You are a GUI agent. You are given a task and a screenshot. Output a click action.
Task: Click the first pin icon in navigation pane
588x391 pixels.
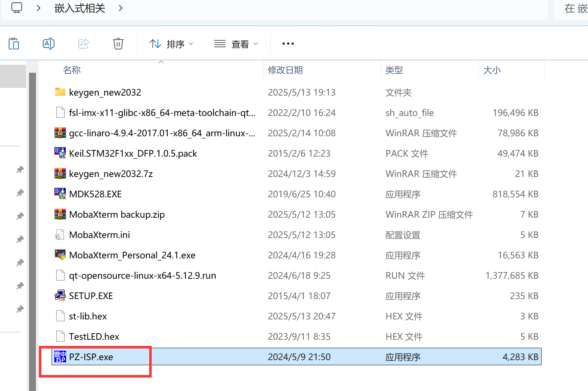(x=20, y=169)
